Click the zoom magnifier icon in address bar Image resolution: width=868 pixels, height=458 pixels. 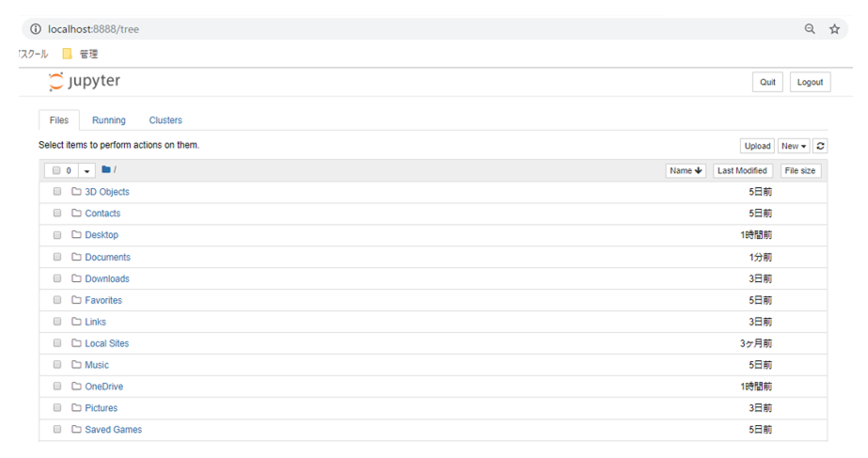point(810,29)
